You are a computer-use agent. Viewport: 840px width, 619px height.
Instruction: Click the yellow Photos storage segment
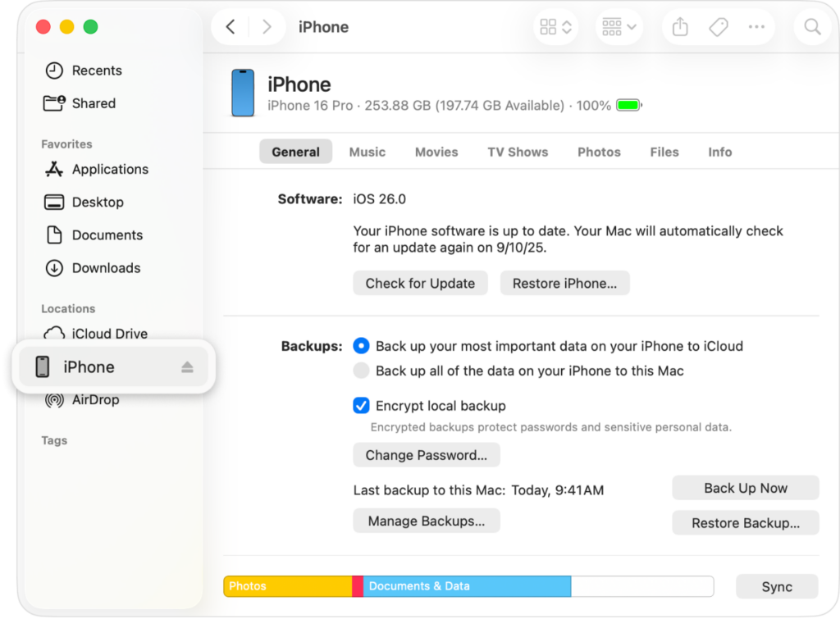(288, 586)
